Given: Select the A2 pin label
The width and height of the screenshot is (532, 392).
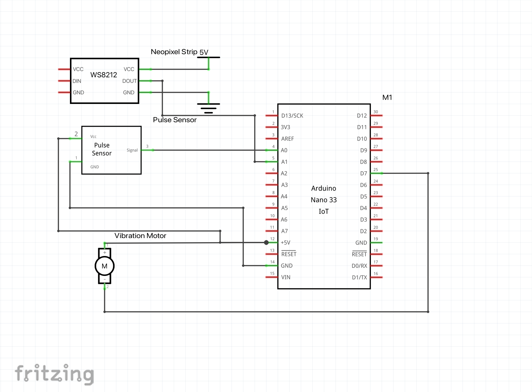Looking at the screenshot, I should click(x=284, y=173).
